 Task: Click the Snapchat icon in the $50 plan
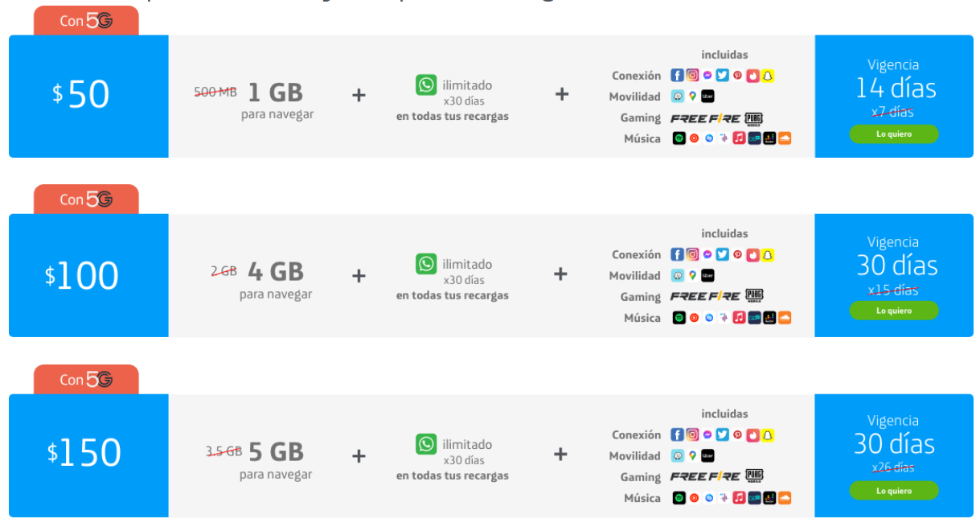(768, 76)
